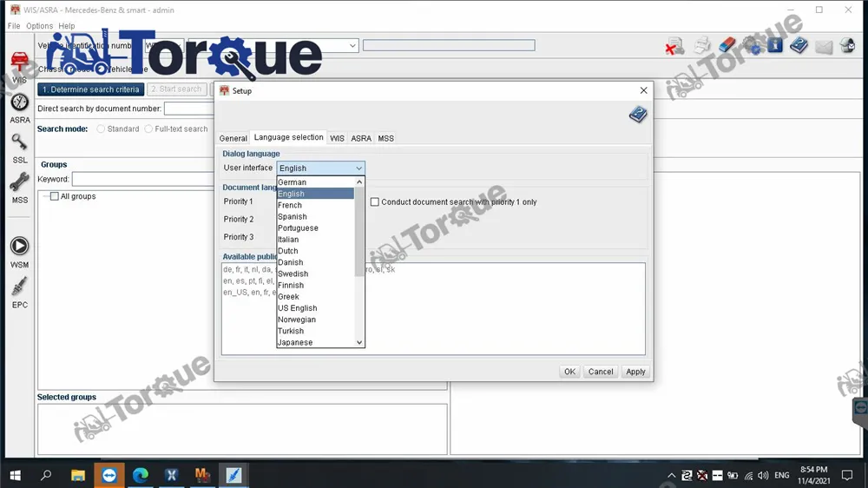Screen dimensions: 868x488
Task: Select Standard search mode radio button
Action: [x=101, y=129]
